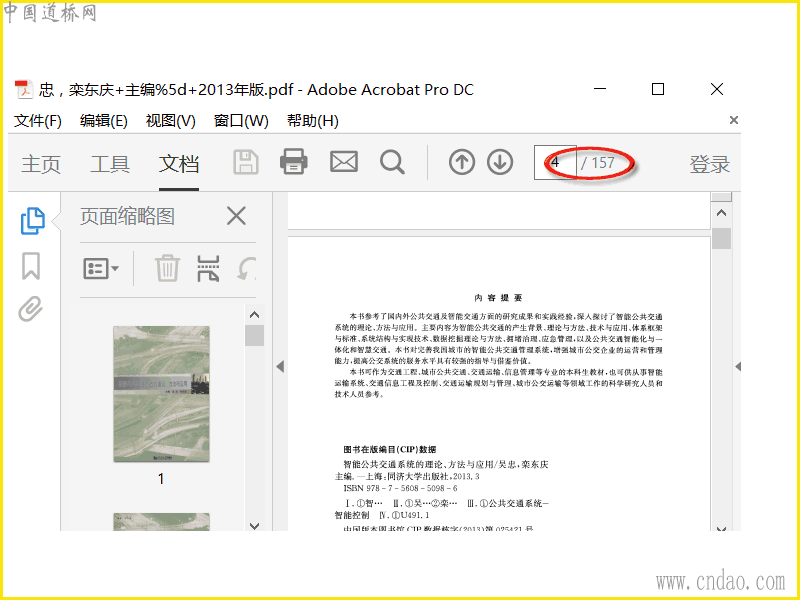Go to next page arrow
Screen dimensions: 800x600
tap(500, 162)
